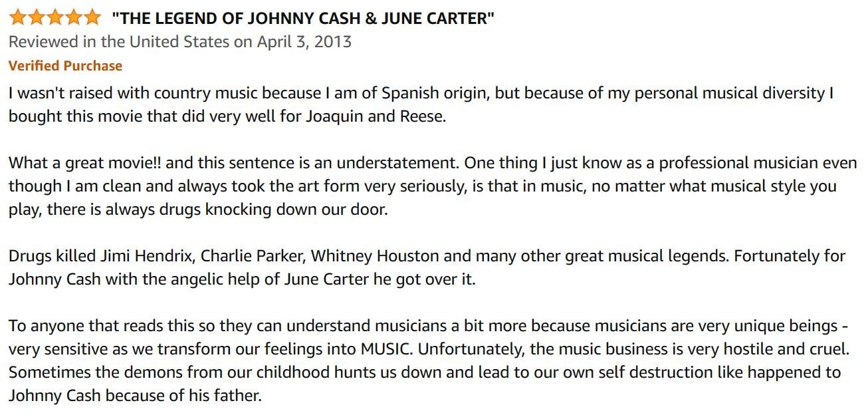This screenshot has height=419, width=868.
Task: Click the first star of the rating
Action: [18, 17]
